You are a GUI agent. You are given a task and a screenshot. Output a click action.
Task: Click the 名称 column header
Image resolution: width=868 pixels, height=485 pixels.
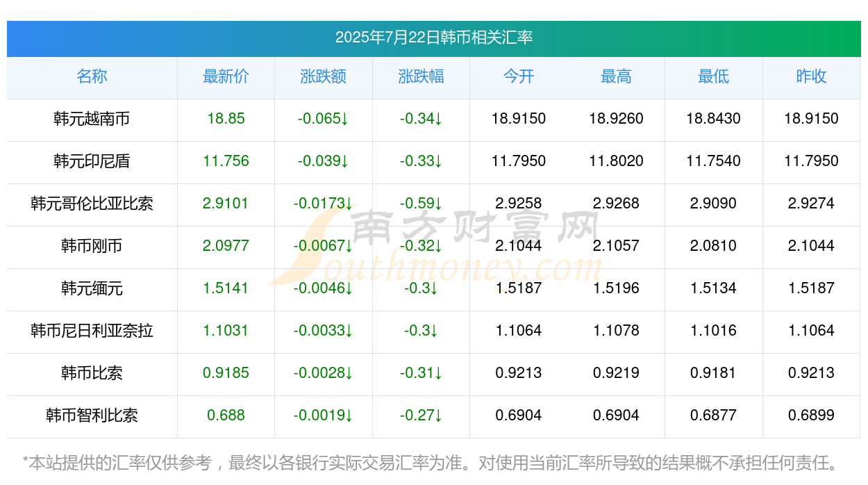(92, 76)
